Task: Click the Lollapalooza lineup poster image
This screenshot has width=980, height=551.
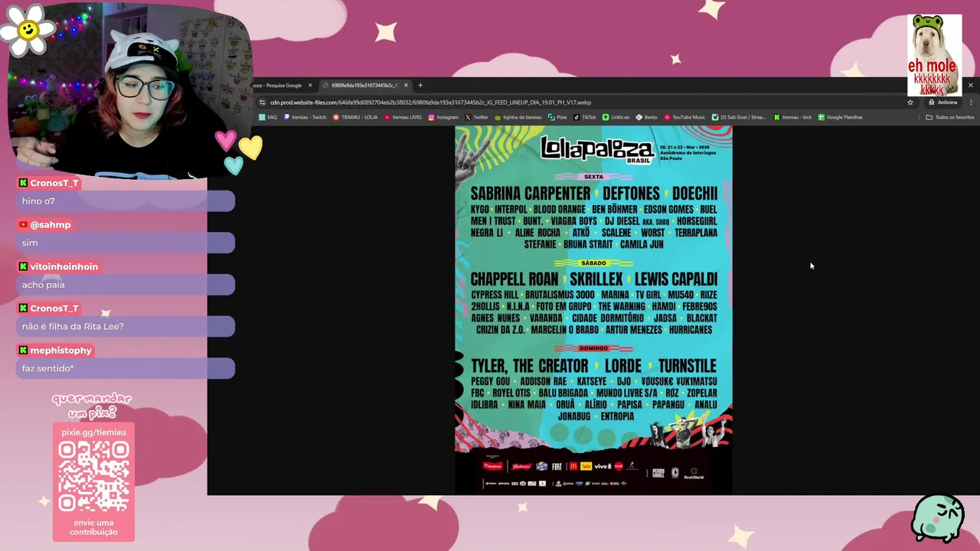Action: point(593,310)
